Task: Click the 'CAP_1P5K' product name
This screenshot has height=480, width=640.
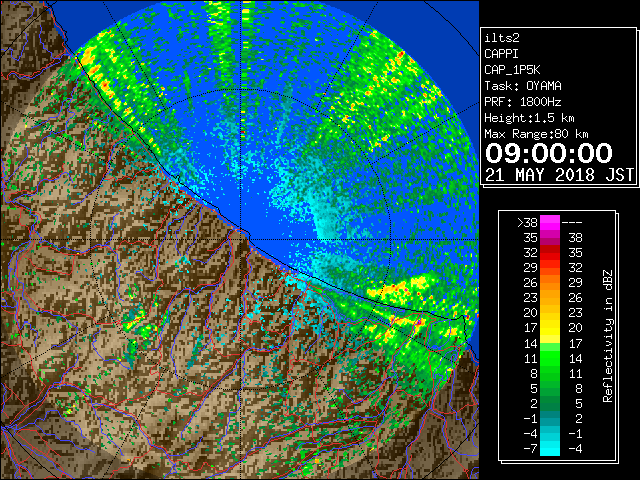Action: pyautogui.click(x=512, y=70)
